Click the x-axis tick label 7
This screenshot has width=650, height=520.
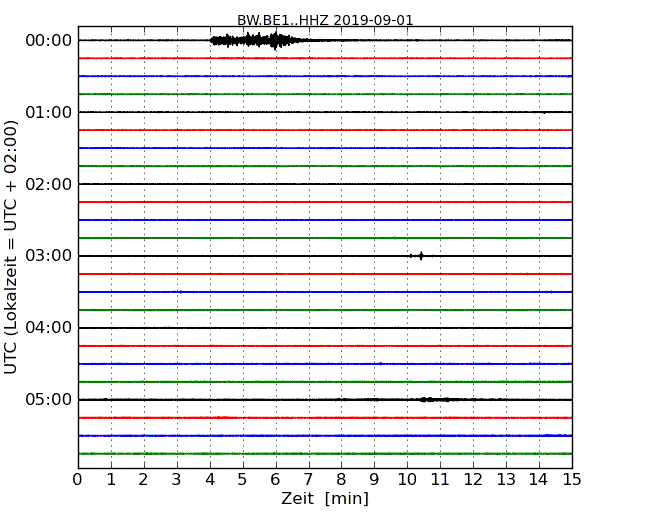308,479
